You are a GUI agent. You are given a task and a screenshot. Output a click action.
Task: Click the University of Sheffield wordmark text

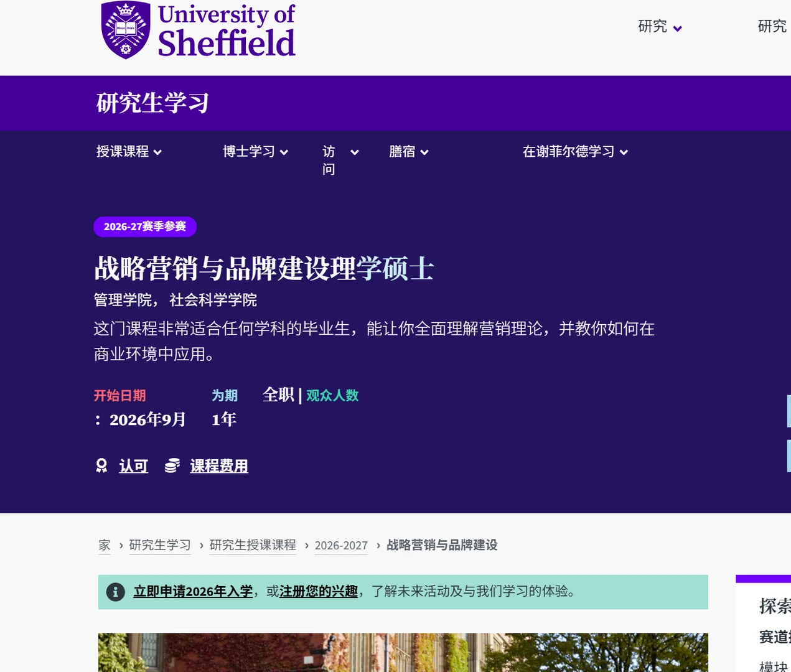click(x=227, y=30)
